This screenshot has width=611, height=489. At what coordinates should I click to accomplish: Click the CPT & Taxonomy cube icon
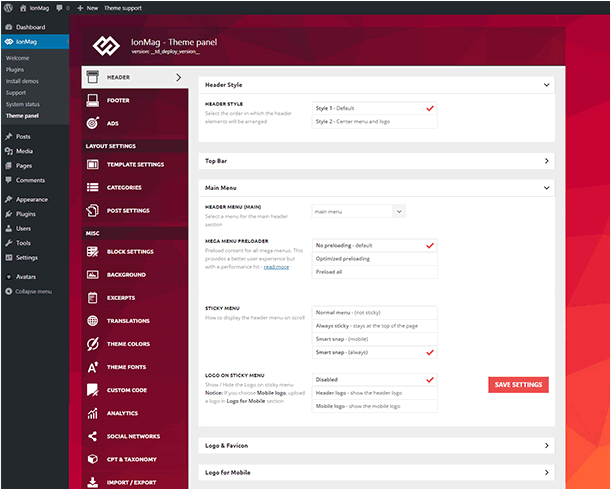[x=93, y=459]
